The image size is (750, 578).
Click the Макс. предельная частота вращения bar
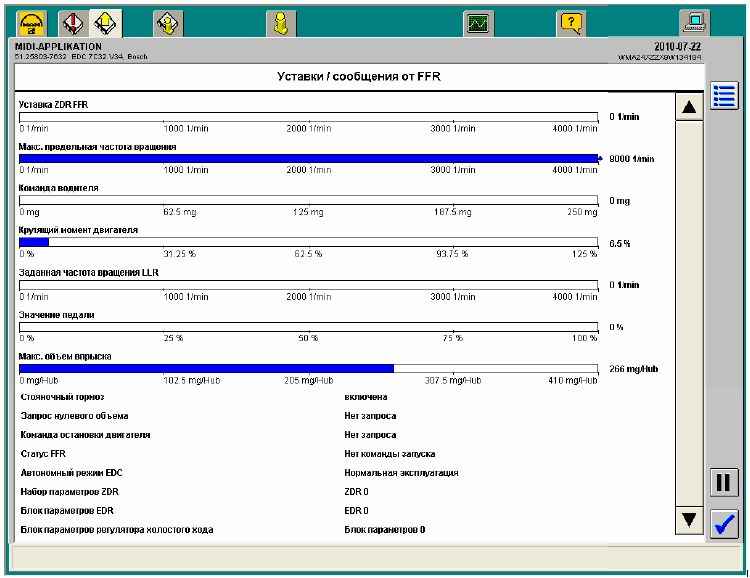click(x=309, y=159)
